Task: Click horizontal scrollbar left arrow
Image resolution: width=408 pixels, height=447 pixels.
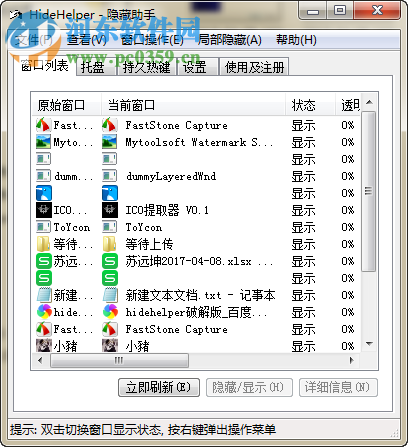Action: (x=40, y=360)
